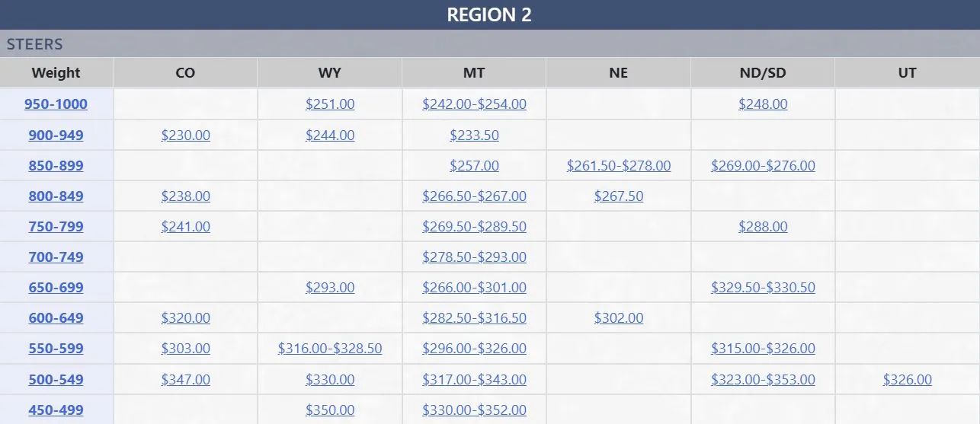Open Wyoming $251.00 price link
Screen dimensions: 980x424
coord(330,104)
